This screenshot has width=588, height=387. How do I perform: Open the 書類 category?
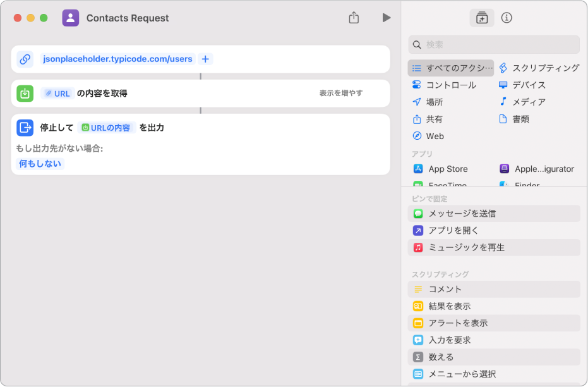(x=514, y=119)
